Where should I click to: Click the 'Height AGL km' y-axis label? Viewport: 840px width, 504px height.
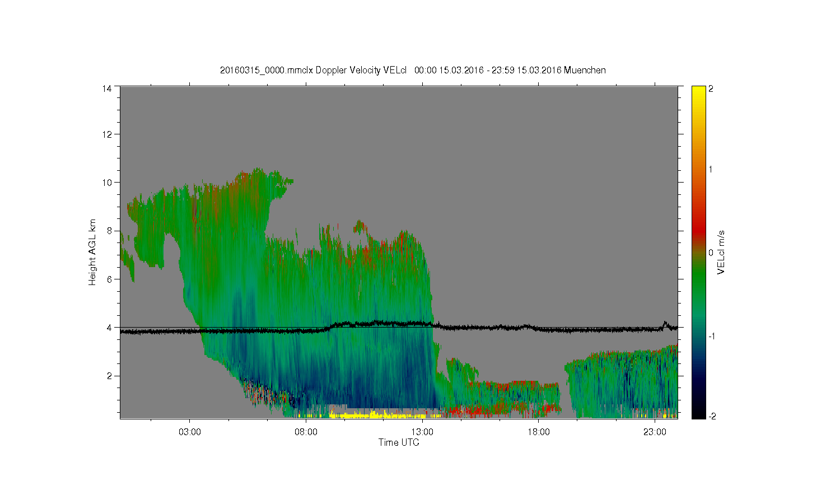click(92, 252)
